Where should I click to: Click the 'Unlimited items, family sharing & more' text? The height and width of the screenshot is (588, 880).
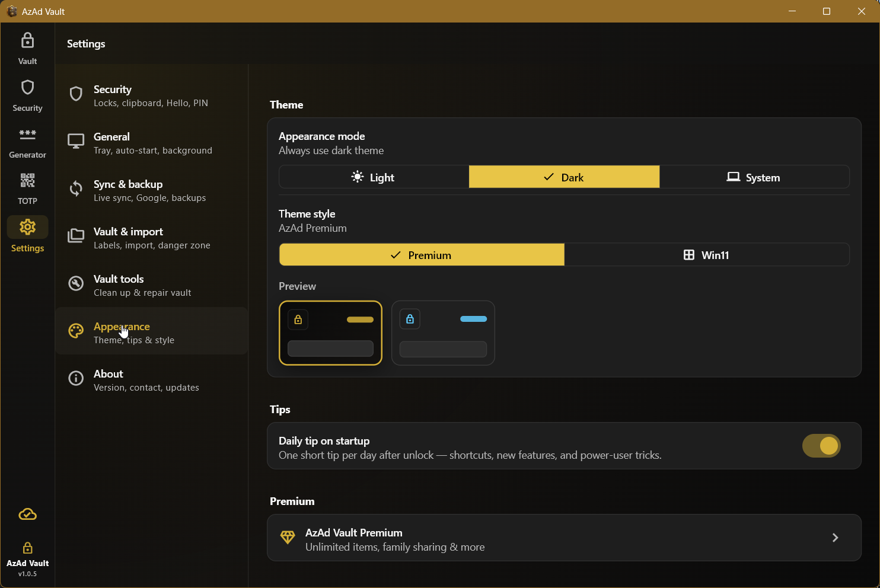[395, 547]
